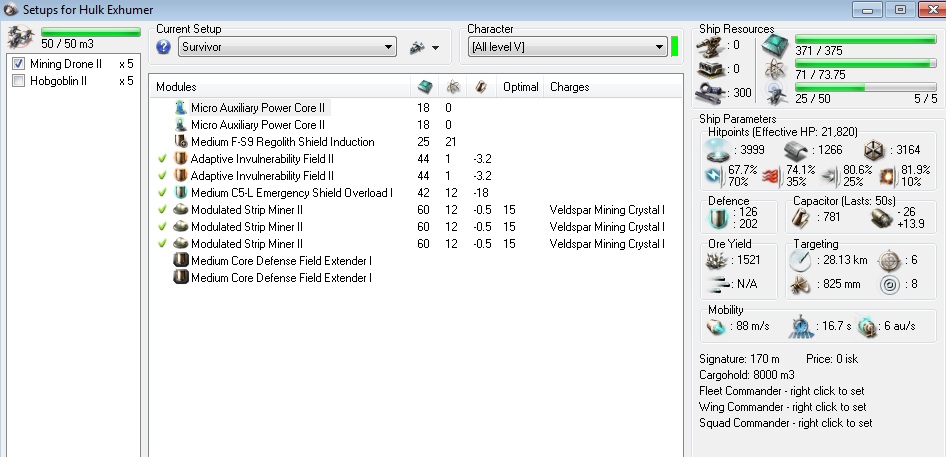Click the second Medium Core Defense Field Extender I
The width and height of the screenshot is (946, 457).
[281, 278]
